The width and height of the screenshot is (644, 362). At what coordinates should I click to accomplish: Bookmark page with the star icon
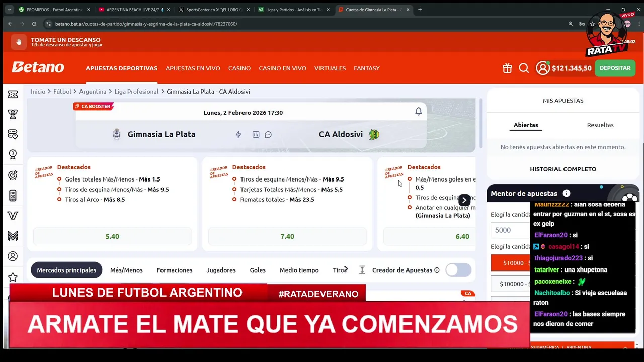593,24
